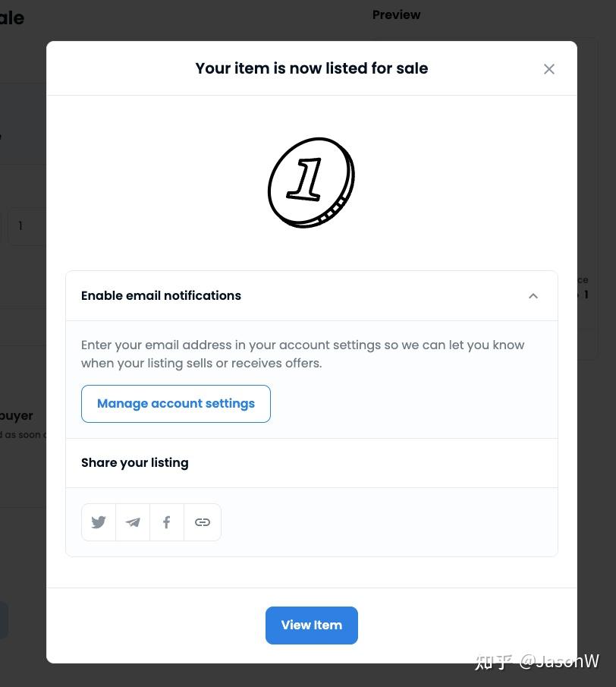The width and height of the screenshot is (616, 687).
Task: Copy the listing link with chain icon
Action: click(x=203, y=522)
